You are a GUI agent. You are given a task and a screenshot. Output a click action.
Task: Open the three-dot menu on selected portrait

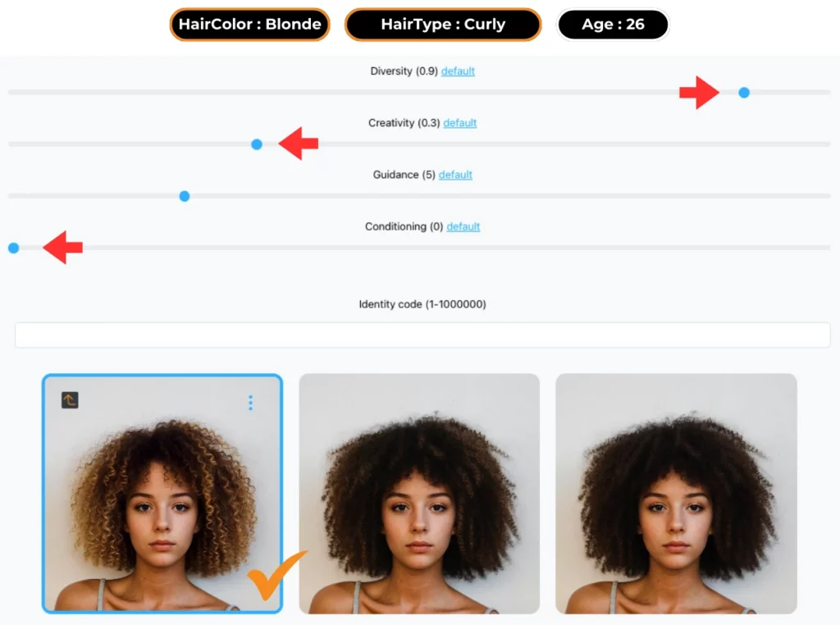[250, 403]
